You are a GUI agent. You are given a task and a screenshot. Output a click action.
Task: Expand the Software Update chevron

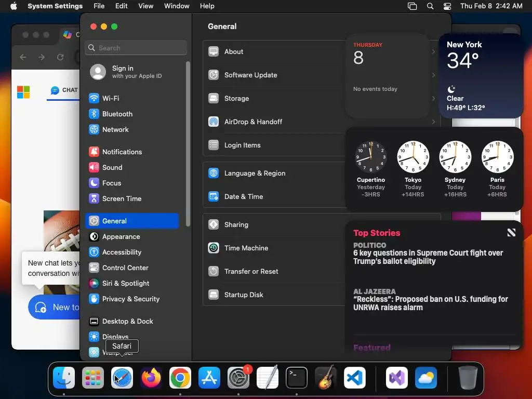click(x=434, y=75)
